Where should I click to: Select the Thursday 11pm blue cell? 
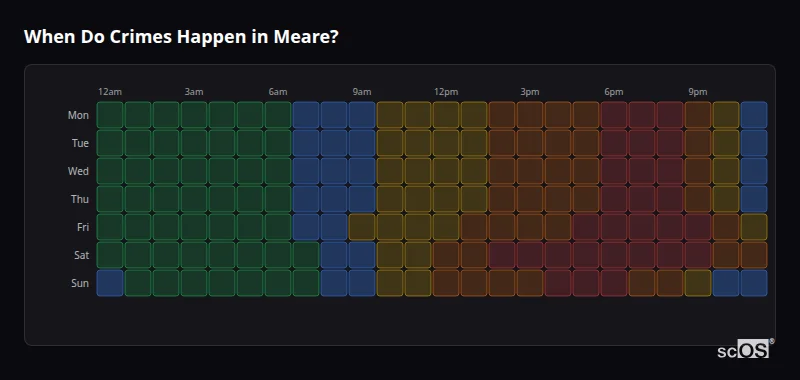click(754, 199)
